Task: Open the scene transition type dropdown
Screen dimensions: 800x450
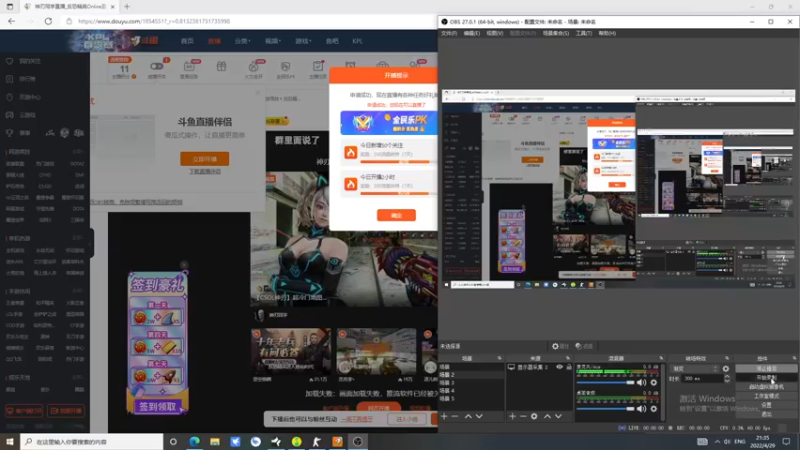Action: [x=695, y=369]
